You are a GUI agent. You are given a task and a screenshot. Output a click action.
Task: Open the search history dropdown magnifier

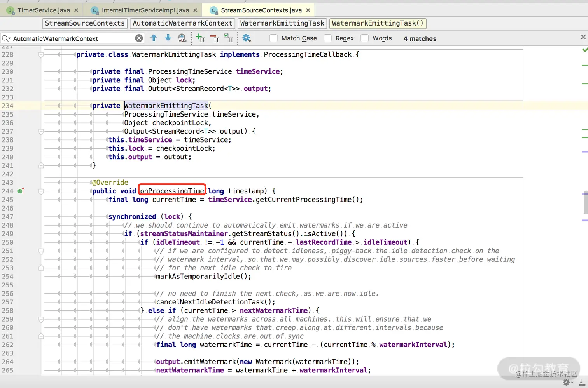coord(6,38)
